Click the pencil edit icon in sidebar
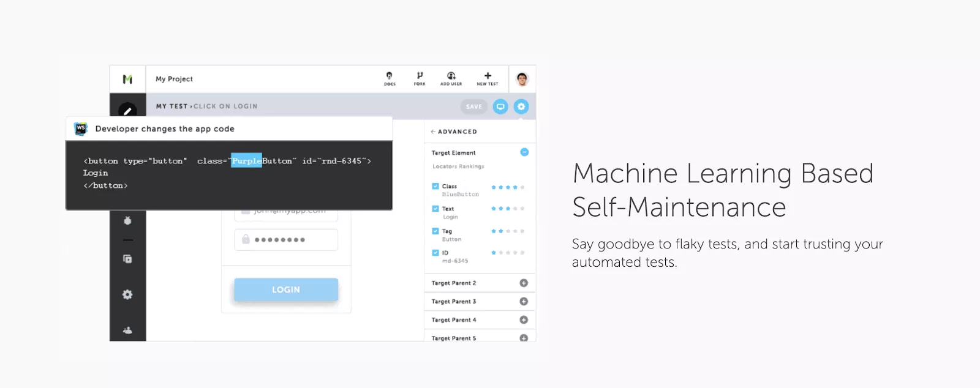The height and width of the screenshot is (388, 980). click(127, 110)
